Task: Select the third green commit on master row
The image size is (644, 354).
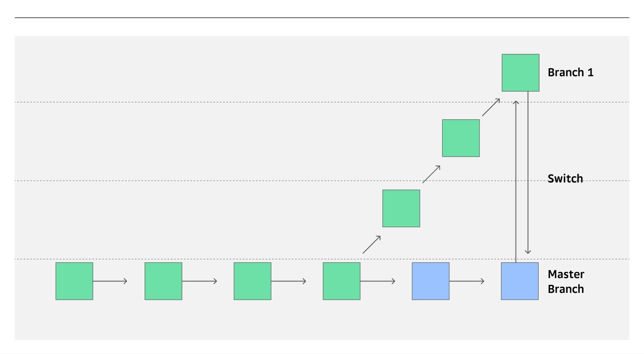Action: coord(252,281)
